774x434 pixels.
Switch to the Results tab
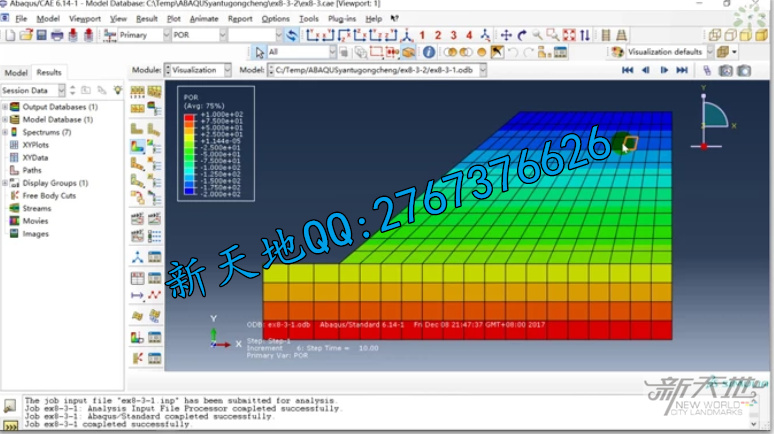pos(49,73)
